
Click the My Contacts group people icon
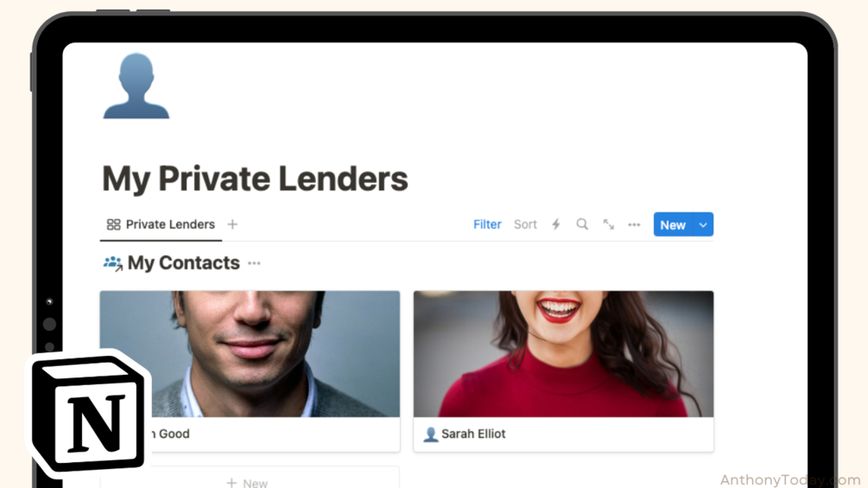(113, 263)
